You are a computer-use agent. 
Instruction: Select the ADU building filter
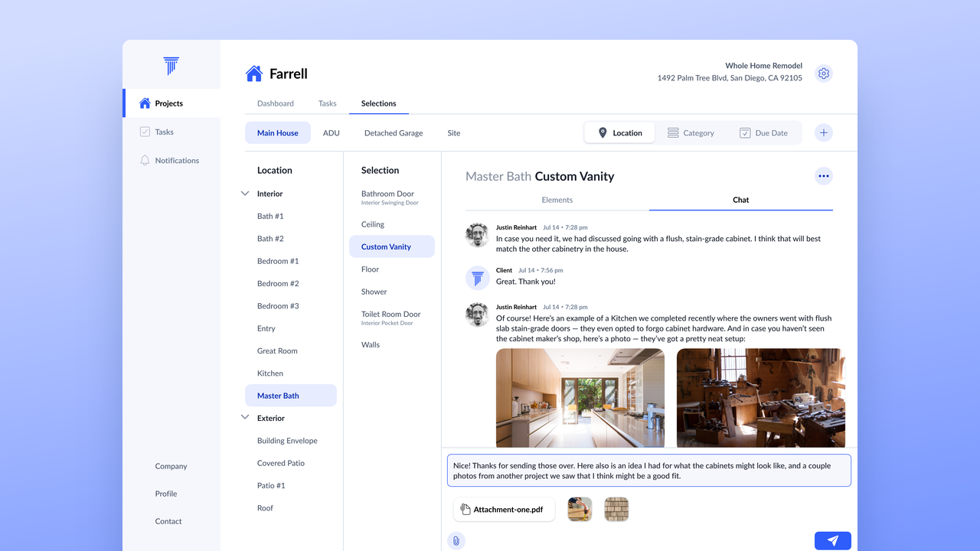pyautogui.click(x=331, y=133)
